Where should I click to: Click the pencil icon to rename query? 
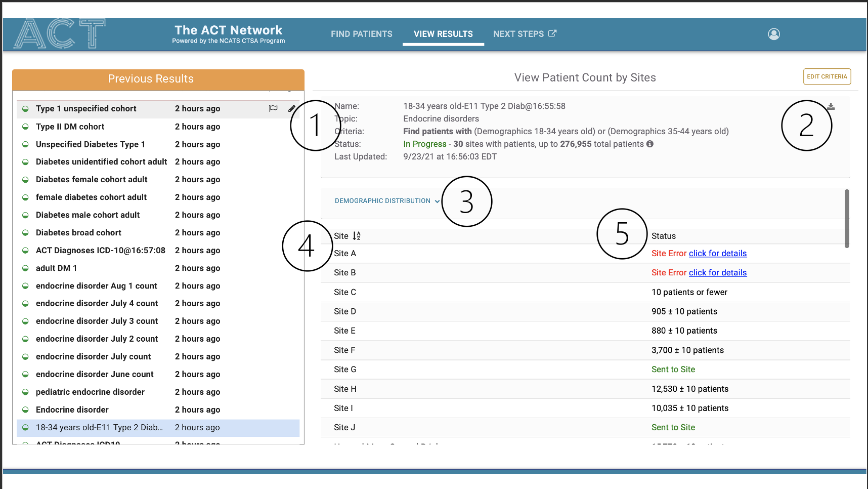click(x=292, y=108)
